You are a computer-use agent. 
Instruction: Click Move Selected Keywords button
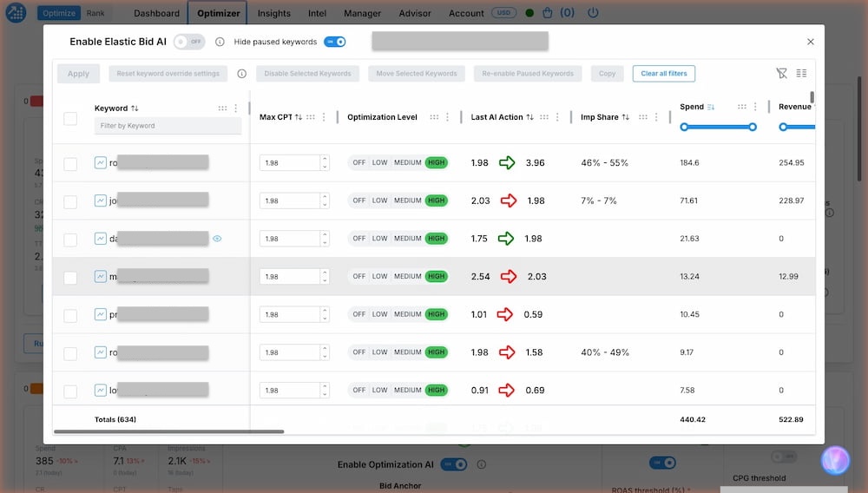417,74
